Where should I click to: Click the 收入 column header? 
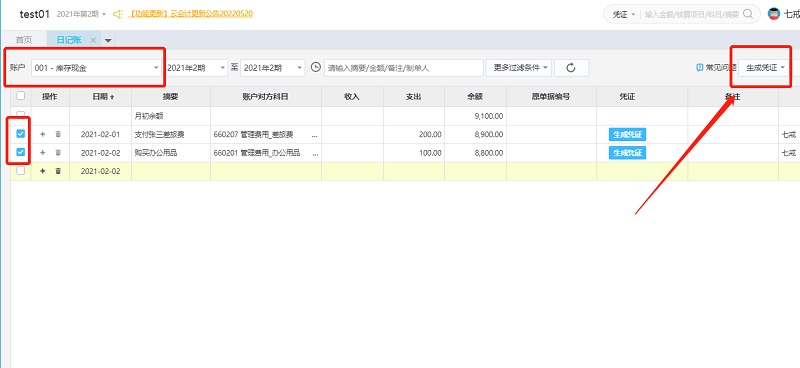click(x=353, y=96)
